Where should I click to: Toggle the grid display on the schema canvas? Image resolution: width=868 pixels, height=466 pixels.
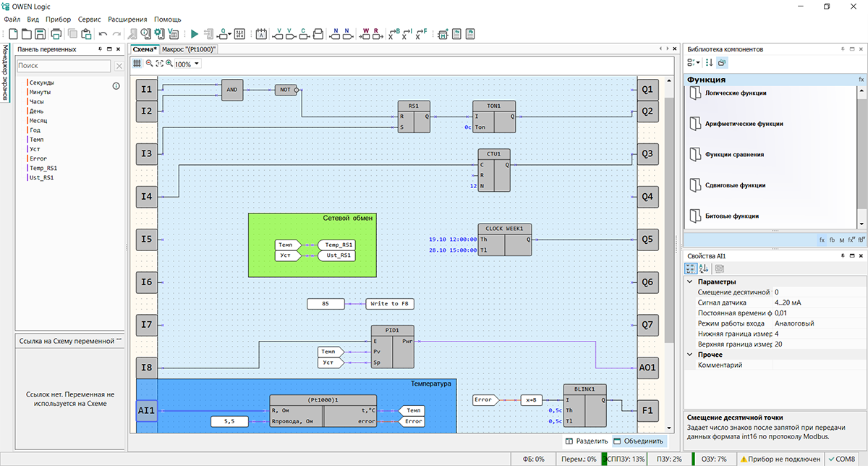tap(137, 64)
